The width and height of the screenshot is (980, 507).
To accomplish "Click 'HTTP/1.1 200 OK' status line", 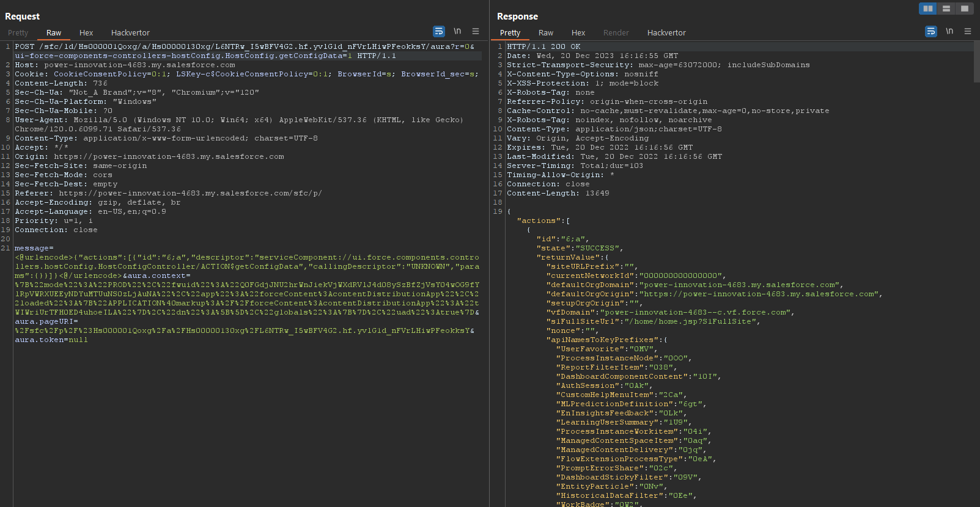I will pyautogui.click(x=543, y=46).
